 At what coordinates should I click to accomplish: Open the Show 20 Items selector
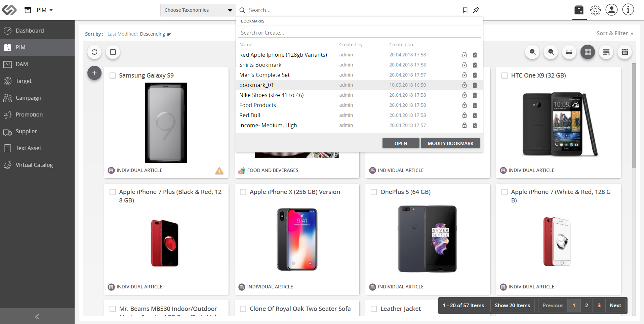512,306
